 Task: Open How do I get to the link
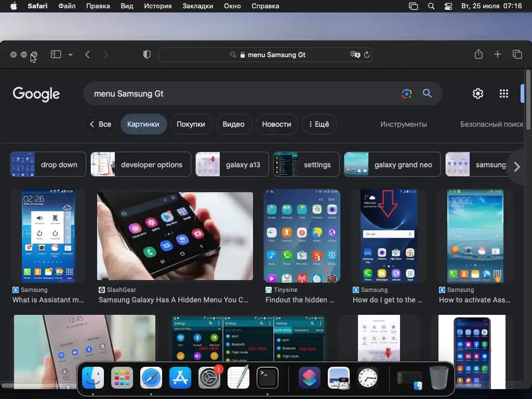388,300
